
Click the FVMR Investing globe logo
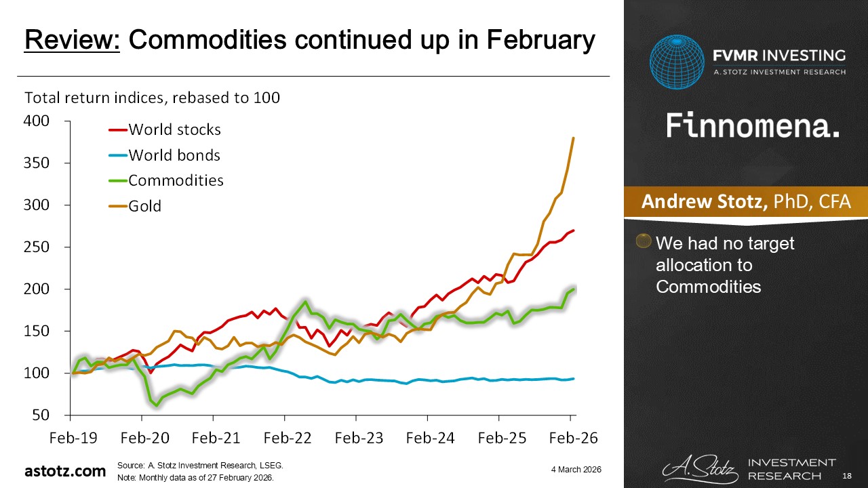point(677,62)
